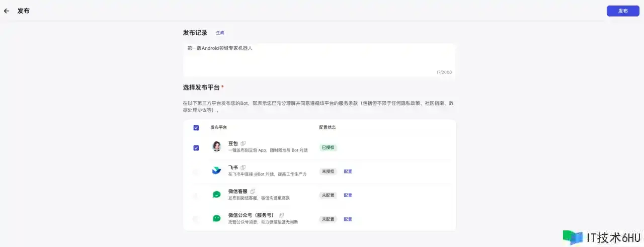Click the 飞书 platform logo

[216, 171]
